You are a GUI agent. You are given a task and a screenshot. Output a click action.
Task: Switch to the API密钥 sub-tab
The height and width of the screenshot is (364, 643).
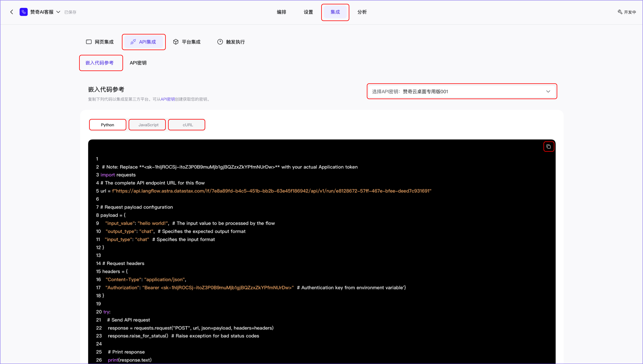tap(138, 63)
